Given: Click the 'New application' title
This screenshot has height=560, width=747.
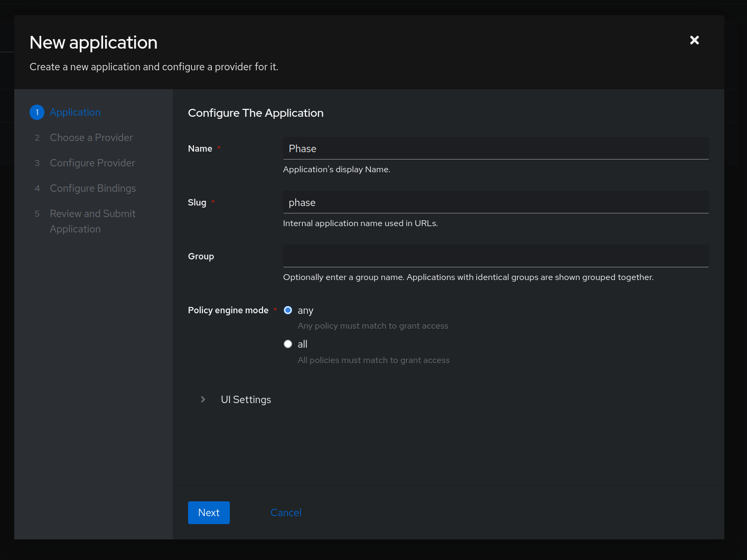Looking at the screenshot, I should [x=94, y=42].
